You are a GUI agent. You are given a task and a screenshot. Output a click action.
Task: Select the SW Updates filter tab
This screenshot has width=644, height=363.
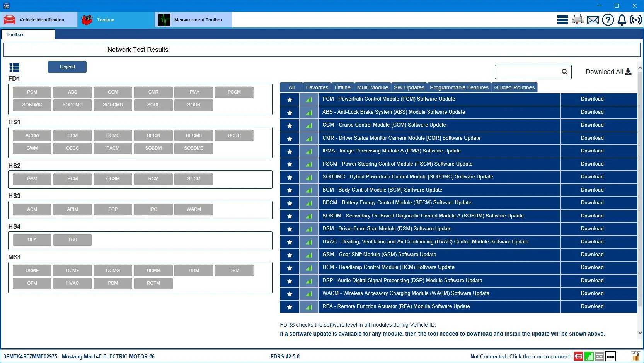409,87
